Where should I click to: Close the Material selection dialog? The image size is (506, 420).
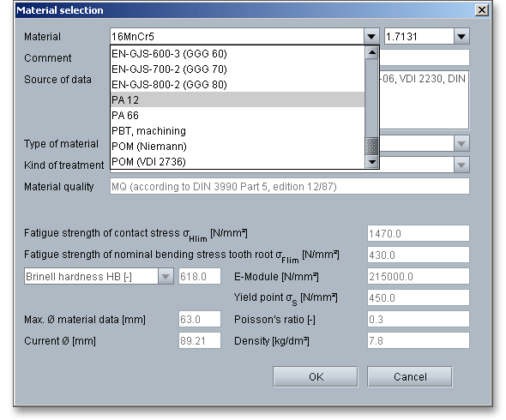(x=481, y=10)
